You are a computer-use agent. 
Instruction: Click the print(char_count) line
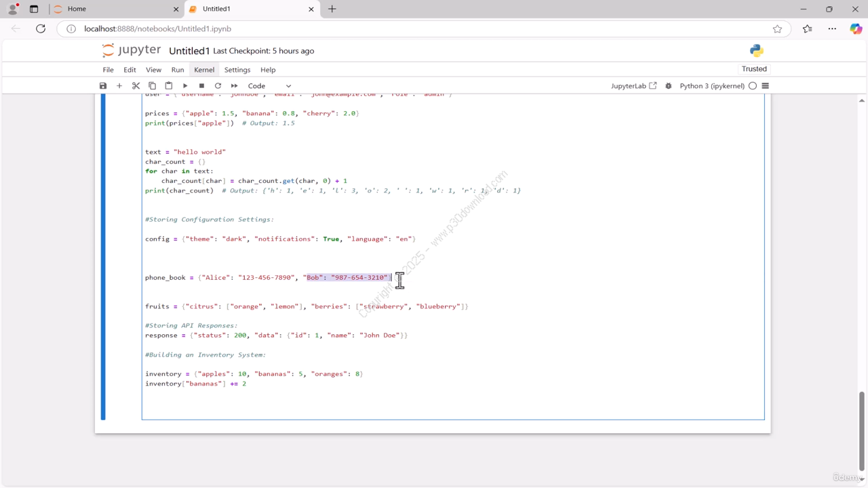[x=333, y=190]
